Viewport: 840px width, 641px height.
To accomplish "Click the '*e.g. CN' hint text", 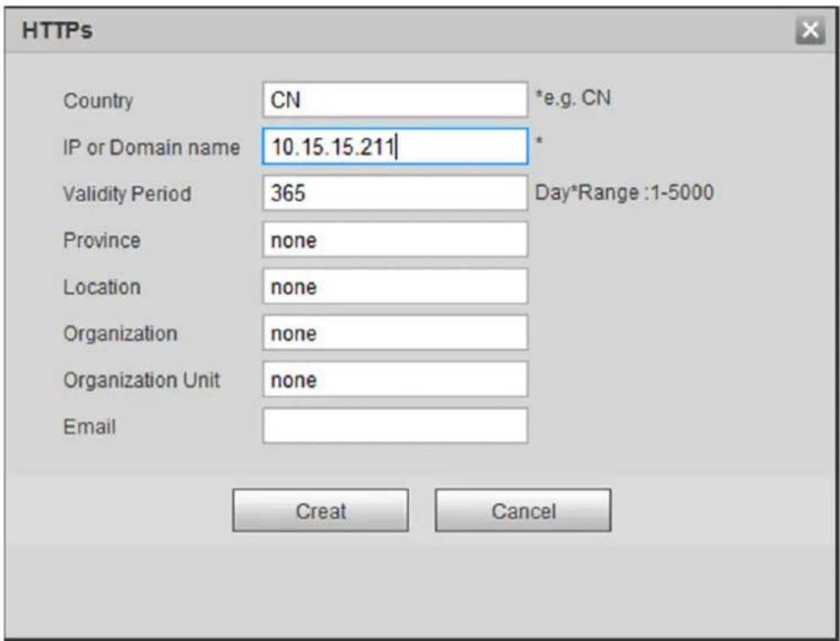I will click(572, 98).
